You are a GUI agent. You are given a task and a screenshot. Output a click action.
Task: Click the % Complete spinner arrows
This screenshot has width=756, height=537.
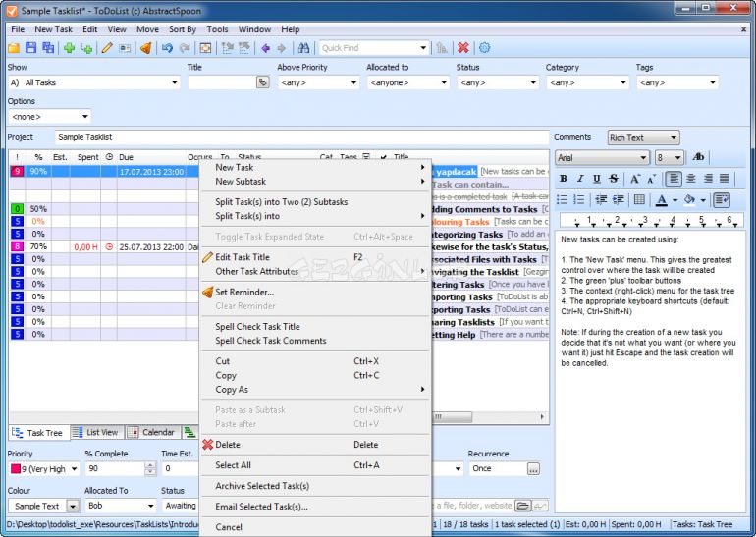[x=150, y=468]
